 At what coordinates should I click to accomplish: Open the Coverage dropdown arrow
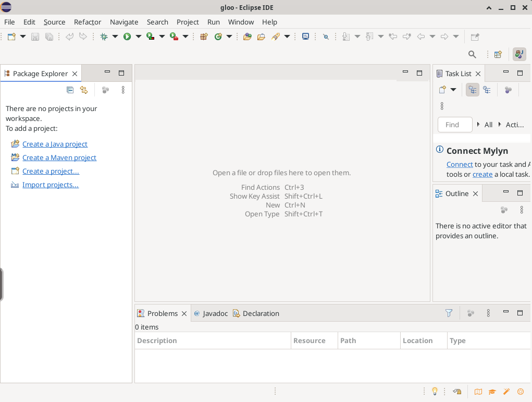(x=162, y=36)
